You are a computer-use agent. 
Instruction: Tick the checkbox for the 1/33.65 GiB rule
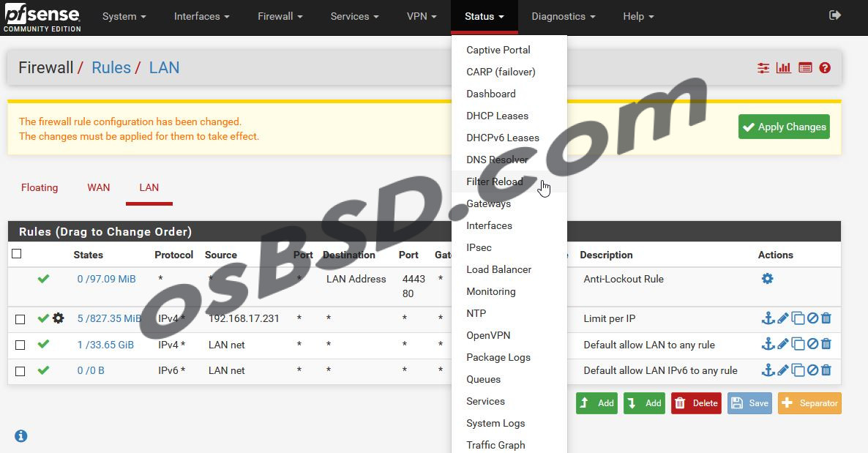pos(20,345)
